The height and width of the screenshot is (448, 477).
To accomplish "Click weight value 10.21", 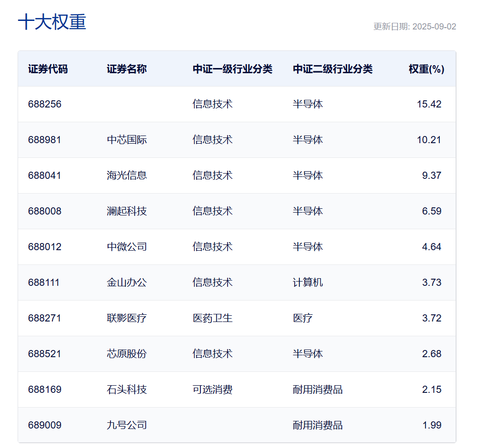I will [429, 140].
